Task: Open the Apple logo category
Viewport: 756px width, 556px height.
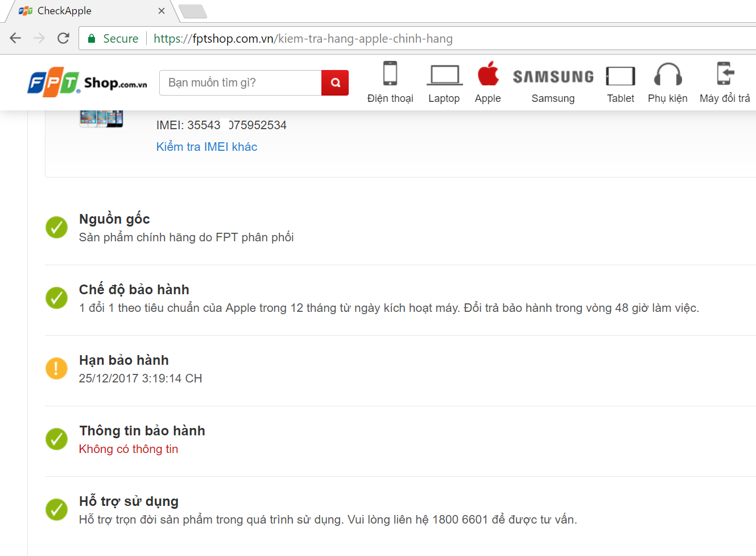Action: pos(488,73)
